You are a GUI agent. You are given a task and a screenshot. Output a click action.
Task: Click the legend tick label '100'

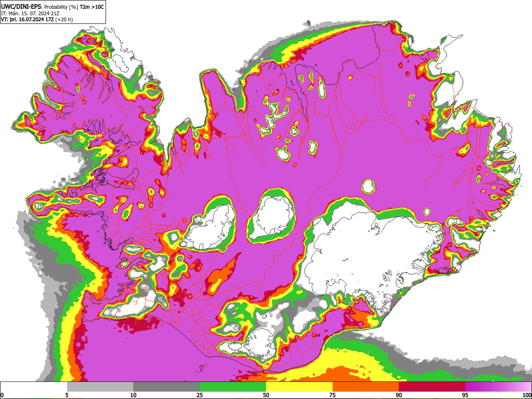[527, 395]
